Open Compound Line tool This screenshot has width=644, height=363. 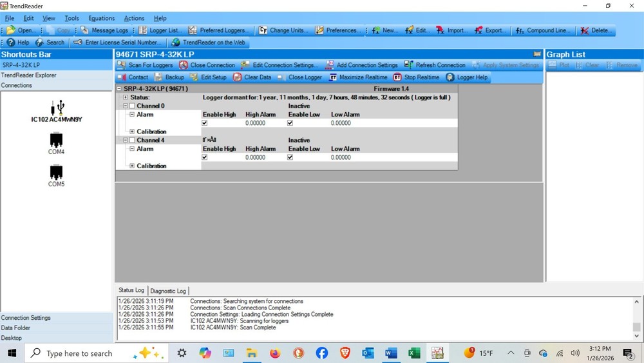tap(543, 30)
